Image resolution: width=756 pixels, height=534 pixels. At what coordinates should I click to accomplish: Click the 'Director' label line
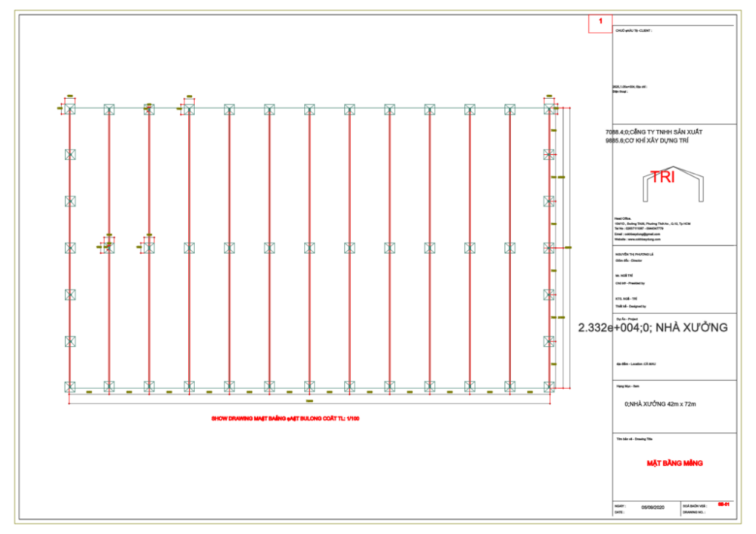[628, 261]
